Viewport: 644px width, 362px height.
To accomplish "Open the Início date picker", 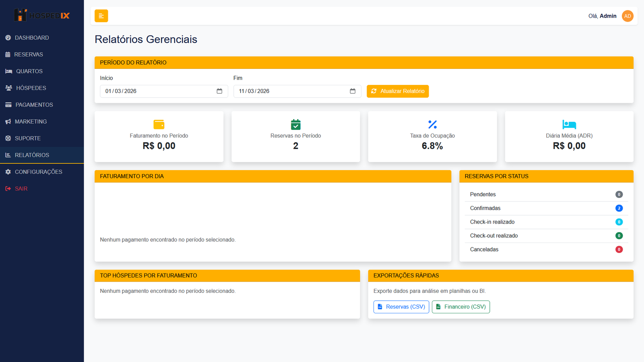I will coord(219,91).
